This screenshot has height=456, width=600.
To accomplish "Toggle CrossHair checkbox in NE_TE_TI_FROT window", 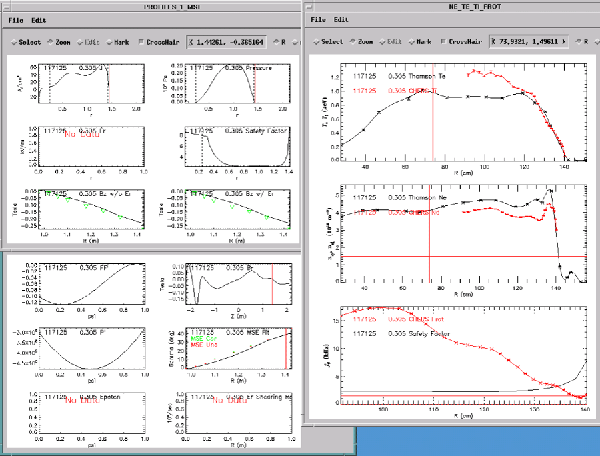I will click(x=461, y=41).
